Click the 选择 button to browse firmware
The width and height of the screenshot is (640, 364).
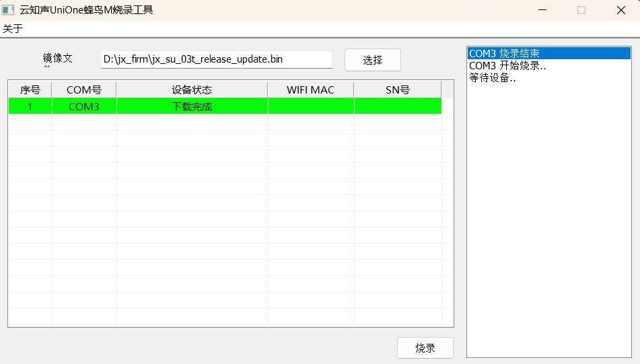(x=373, y=60)
